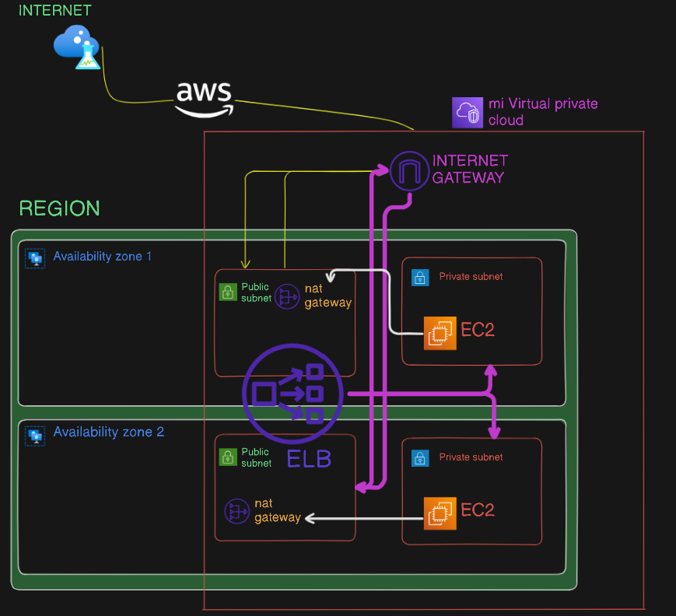Screen dimensions: 676x616
Task: Select the Internet Gateway arch icon
Action: pos(409,171)
